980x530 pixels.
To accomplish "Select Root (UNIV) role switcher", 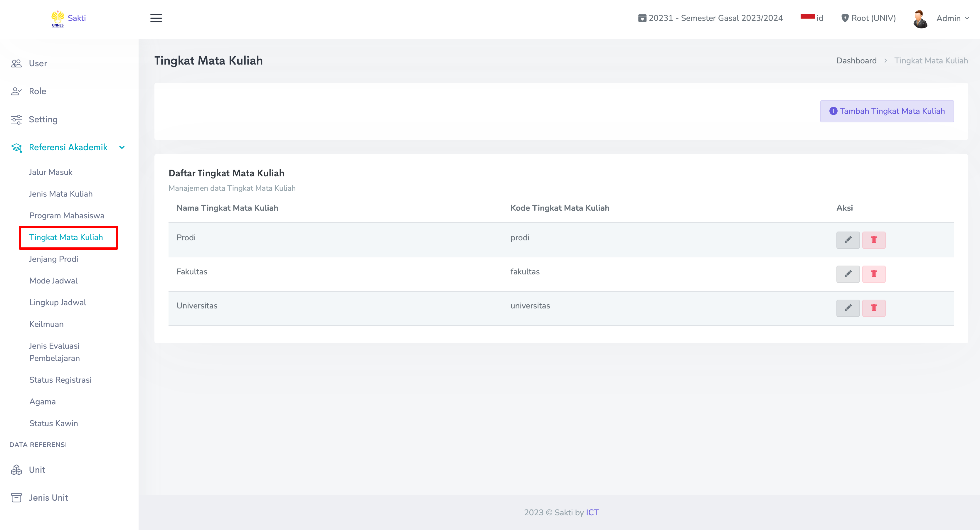I will [868, 18].
